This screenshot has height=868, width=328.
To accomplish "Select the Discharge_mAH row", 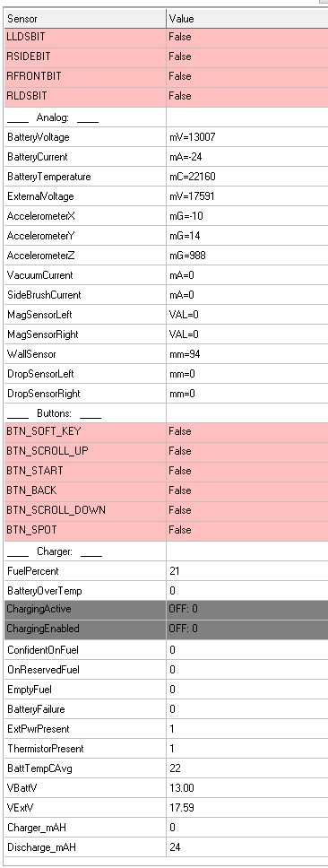I will tap(166, 847).
